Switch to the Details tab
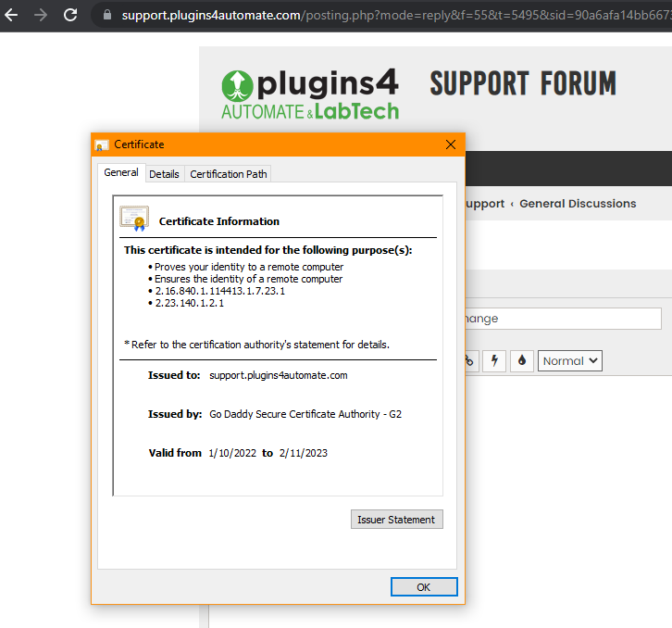The width and height of the screenshot is (672, 628). tap(164, 174)
